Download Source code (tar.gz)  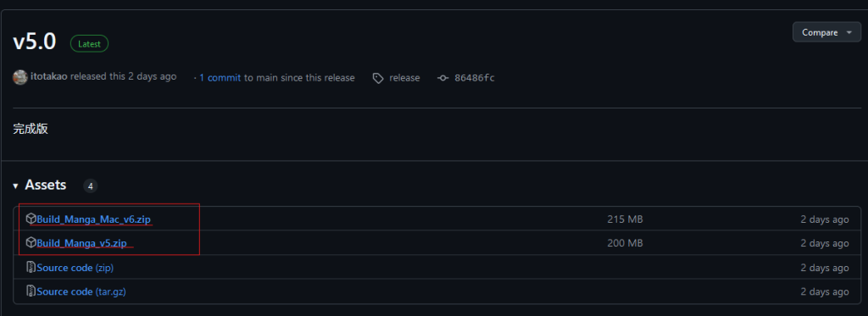81,291
